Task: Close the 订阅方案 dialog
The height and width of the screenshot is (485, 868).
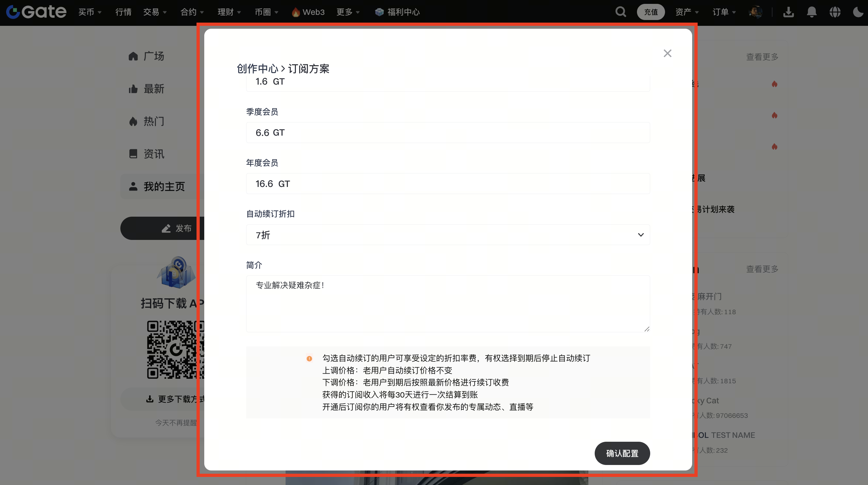Action: (667, 53)
